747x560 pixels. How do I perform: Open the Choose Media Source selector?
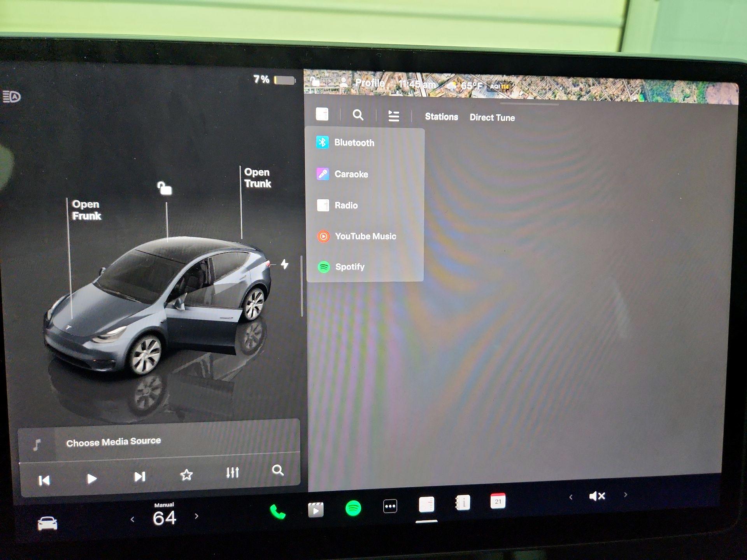114,441
